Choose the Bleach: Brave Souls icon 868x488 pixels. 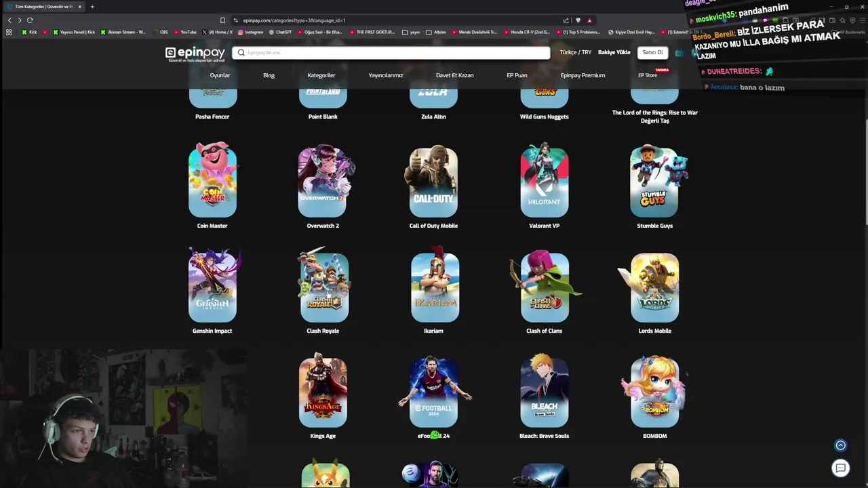point(545,390)
